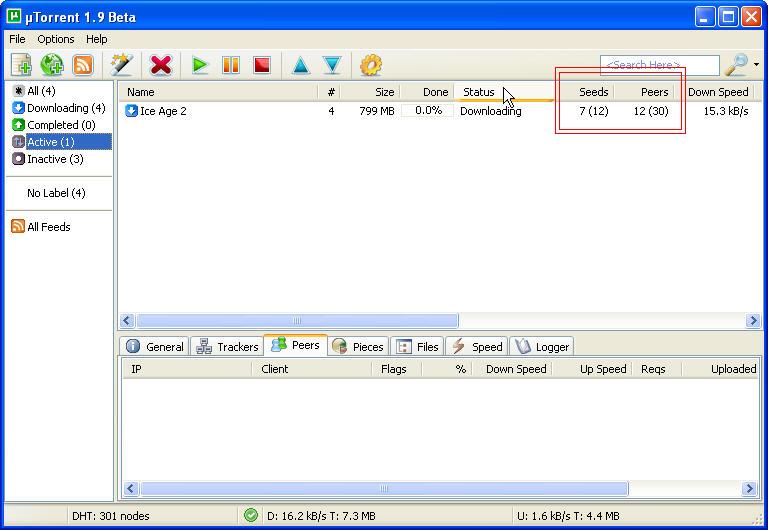Open the Options menu

click(56, 39)
